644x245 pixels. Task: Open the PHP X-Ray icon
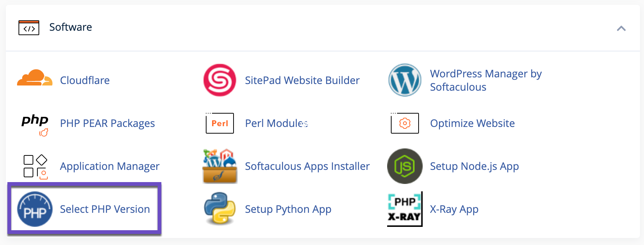coord(405,209)
